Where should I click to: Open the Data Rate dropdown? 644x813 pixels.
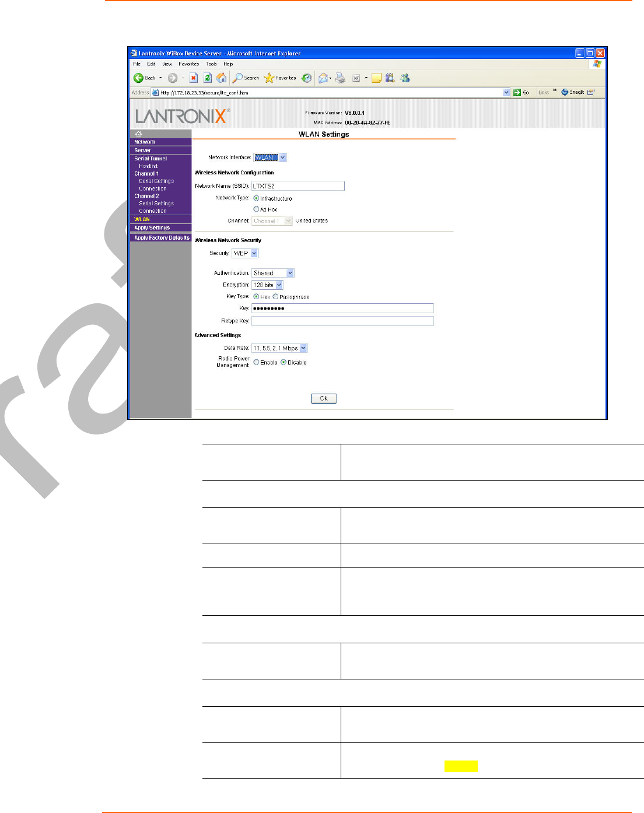click(x=279, y=348)
